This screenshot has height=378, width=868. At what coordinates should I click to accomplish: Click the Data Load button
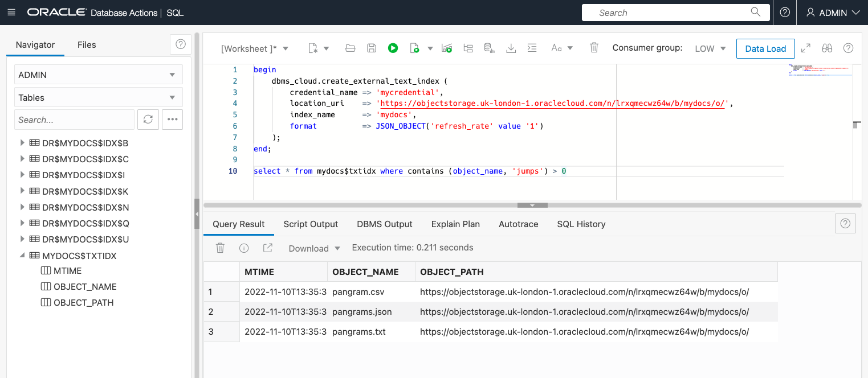[x=765, y=48]
